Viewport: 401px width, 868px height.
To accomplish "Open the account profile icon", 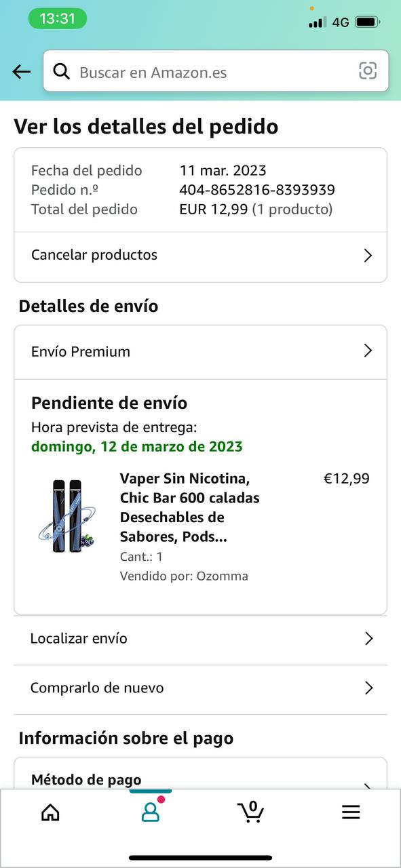I will click(x=151, y=811).
